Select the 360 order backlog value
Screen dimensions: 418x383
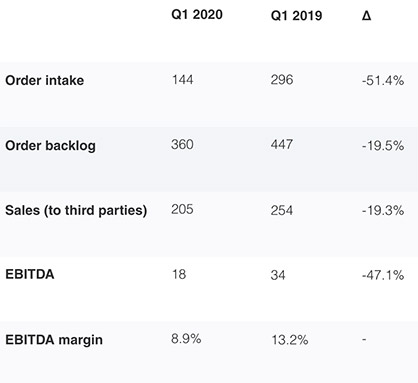[x=182, y=145]
